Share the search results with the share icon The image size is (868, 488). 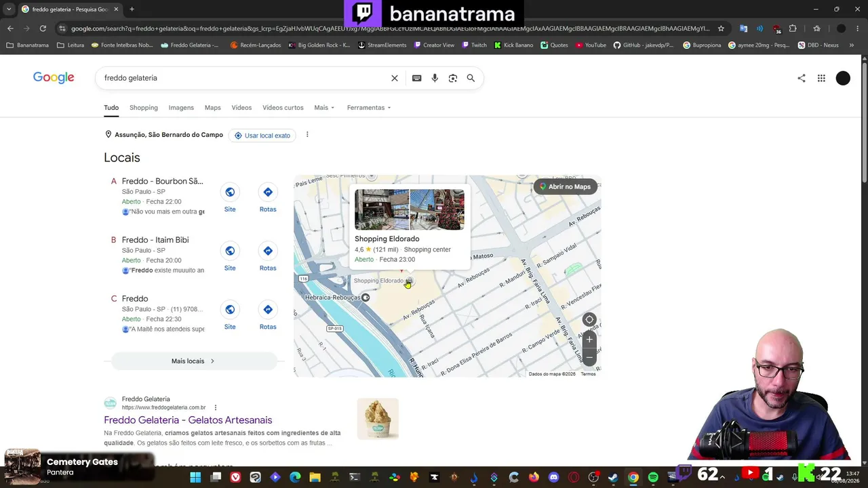click(x=802, y=78)
